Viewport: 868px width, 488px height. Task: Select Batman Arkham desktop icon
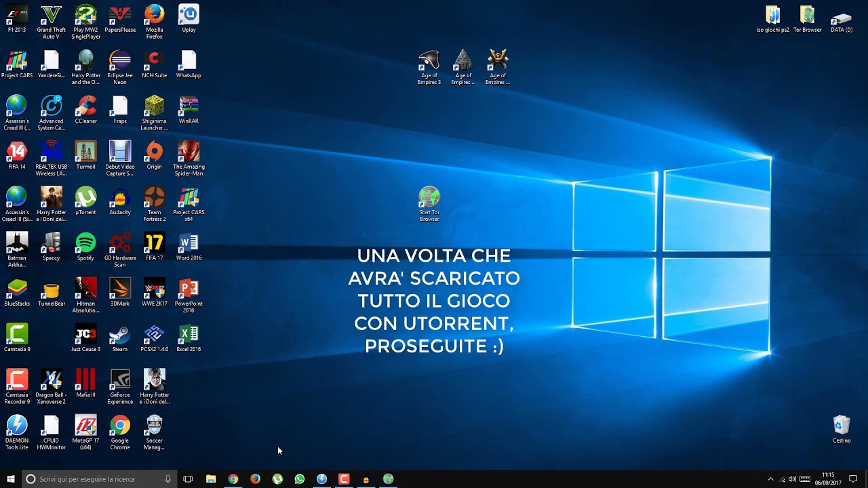click(x=17, y=250)
